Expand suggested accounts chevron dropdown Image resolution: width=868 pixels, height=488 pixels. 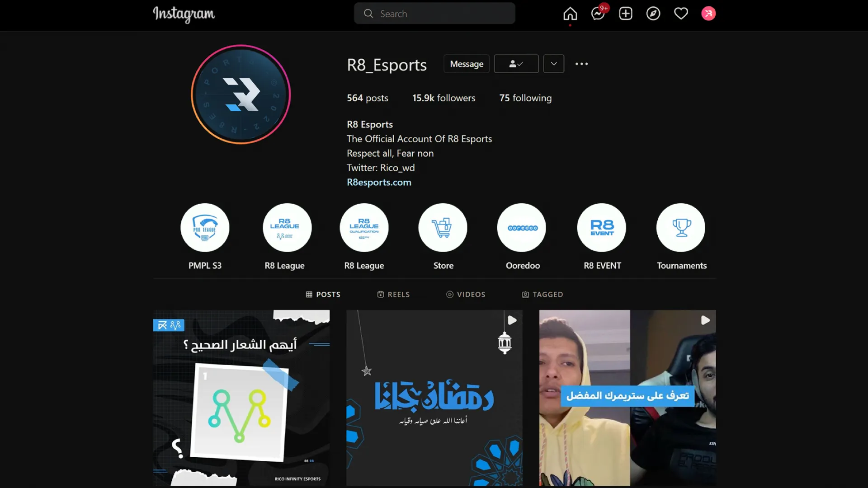point(554,64)
